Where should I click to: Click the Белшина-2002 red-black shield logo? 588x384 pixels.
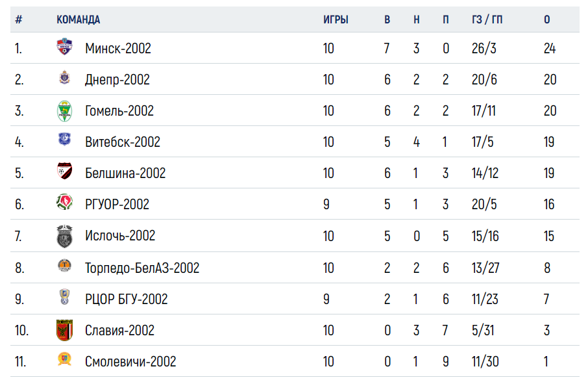[64, 171]
